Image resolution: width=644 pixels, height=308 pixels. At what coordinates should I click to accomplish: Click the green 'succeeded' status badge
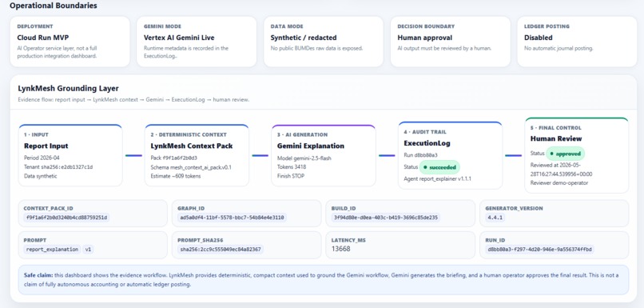[439, 167]
